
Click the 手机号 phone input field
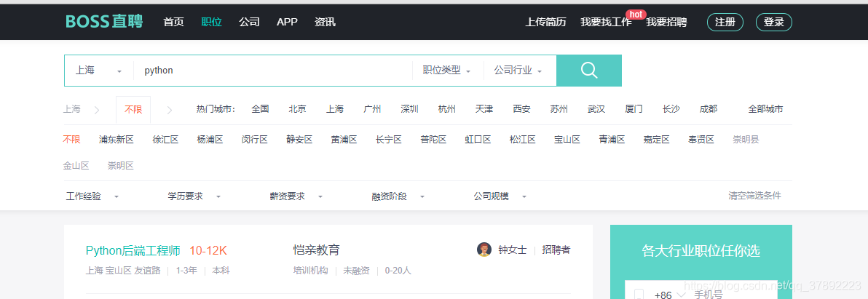pyautogui.click(x=733, y=295)
